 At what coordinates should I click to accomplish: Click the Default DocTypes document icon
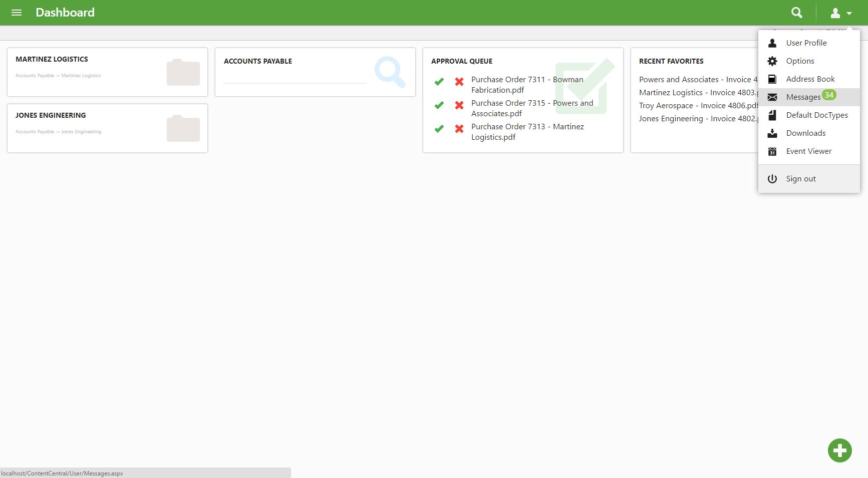[772, 115]
